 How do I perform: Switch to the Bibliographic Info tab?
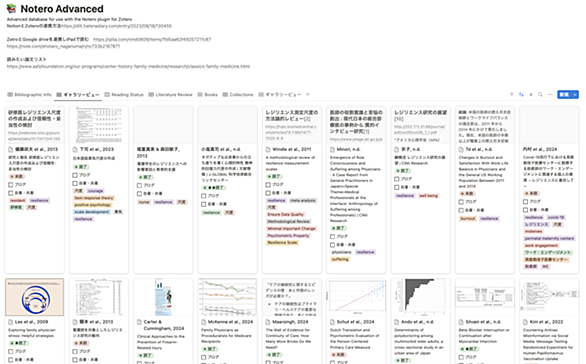coord(30,95)
